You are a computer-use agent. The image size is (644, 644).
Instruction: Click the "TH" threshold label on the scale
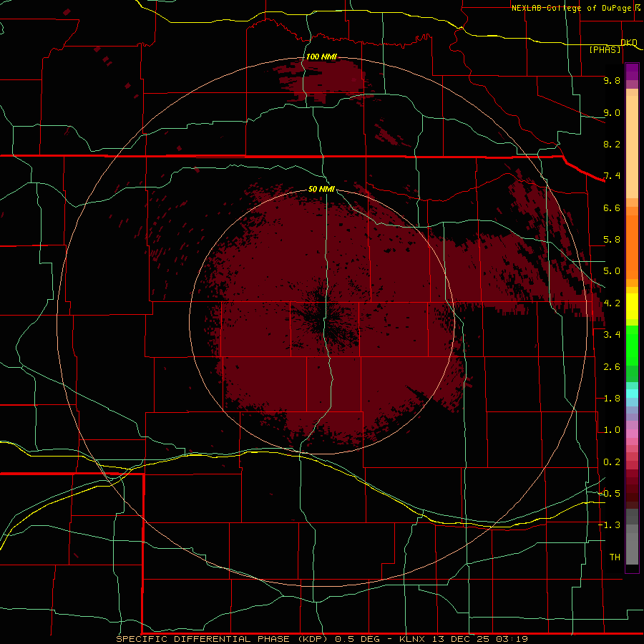pos(615,557)
